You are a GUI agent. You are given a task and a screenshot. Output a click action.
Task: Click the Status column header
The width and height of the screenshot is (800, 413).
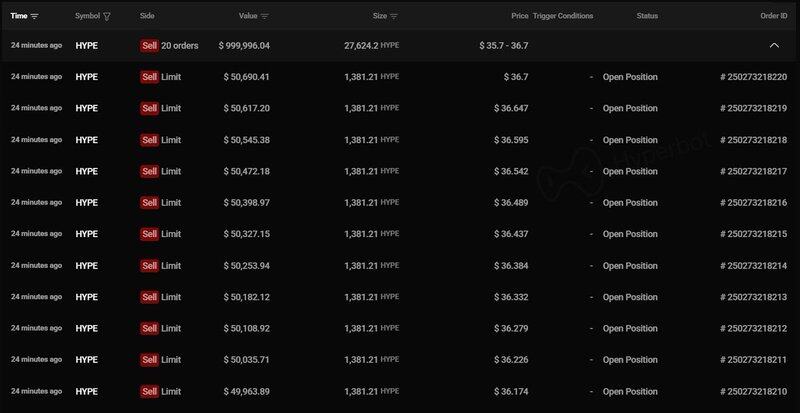[x=647, y=16]
